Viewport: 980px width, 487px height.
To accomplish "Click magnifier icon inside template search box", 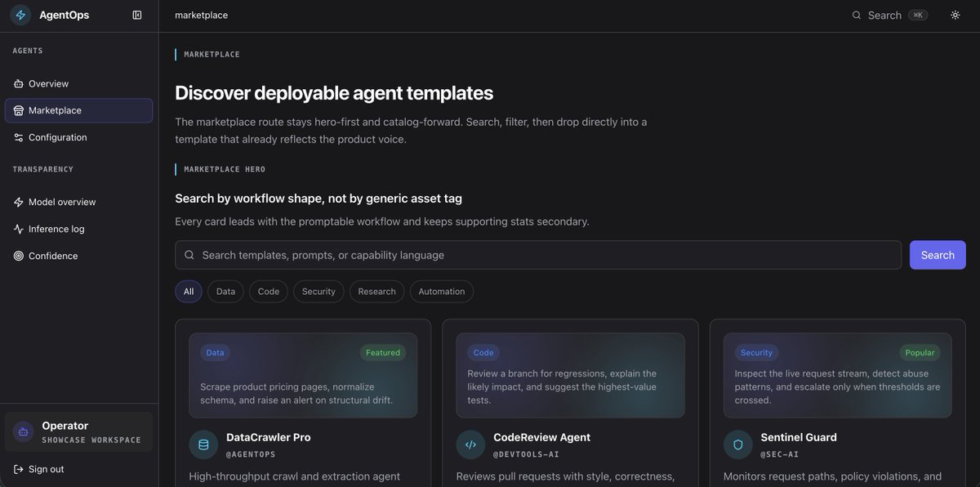I will point(189,255).
